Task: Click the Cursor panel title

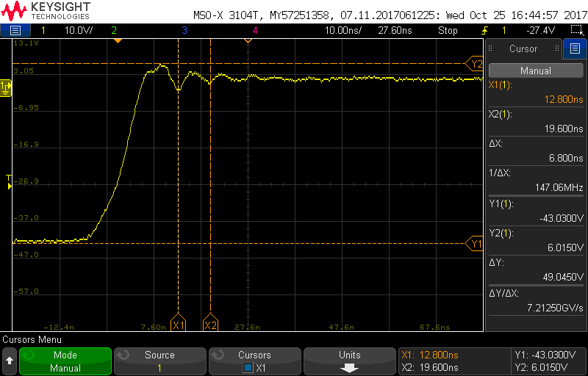Action: click(523, 48)
